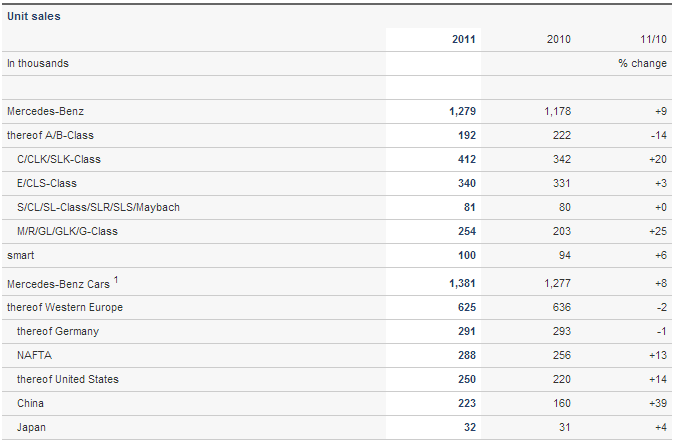
Task: Click Germany change value -1
Action: 662,331
